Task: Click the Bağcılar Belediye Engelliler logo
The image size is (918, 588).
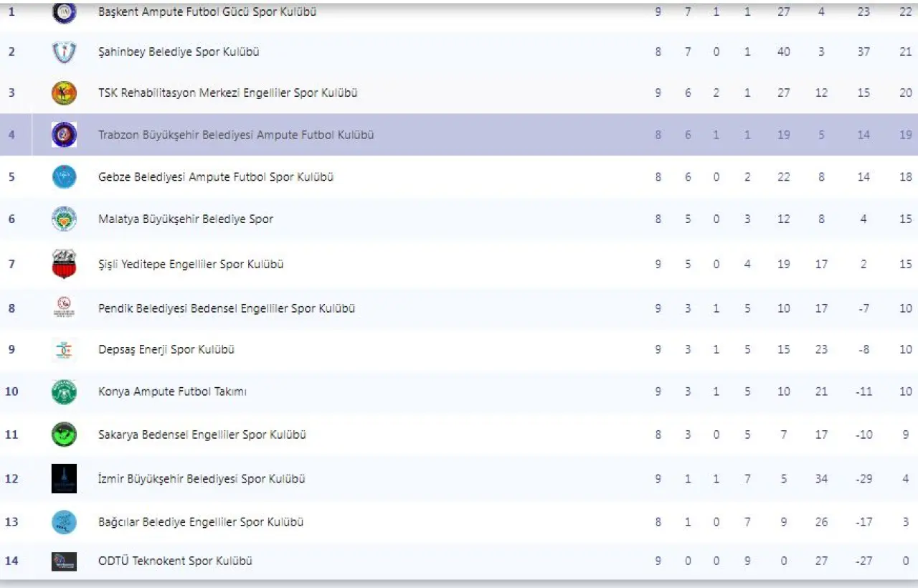Action: [64, 522]
